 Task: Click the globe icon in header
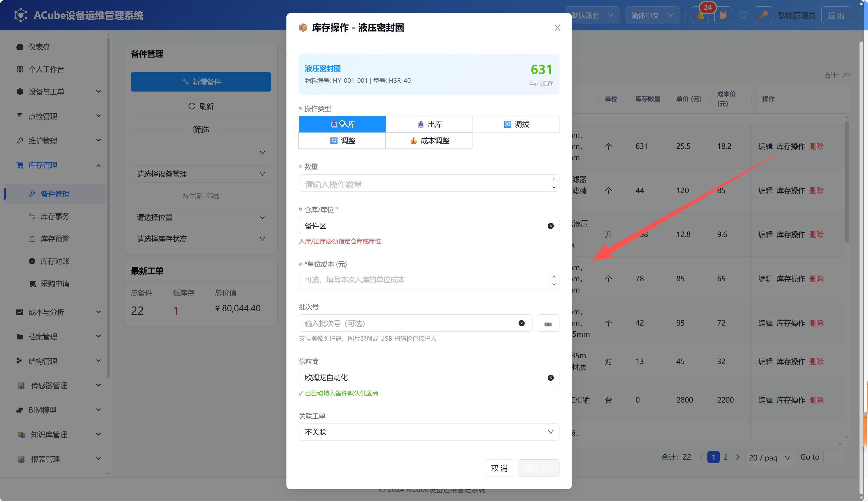pos(743,15)
